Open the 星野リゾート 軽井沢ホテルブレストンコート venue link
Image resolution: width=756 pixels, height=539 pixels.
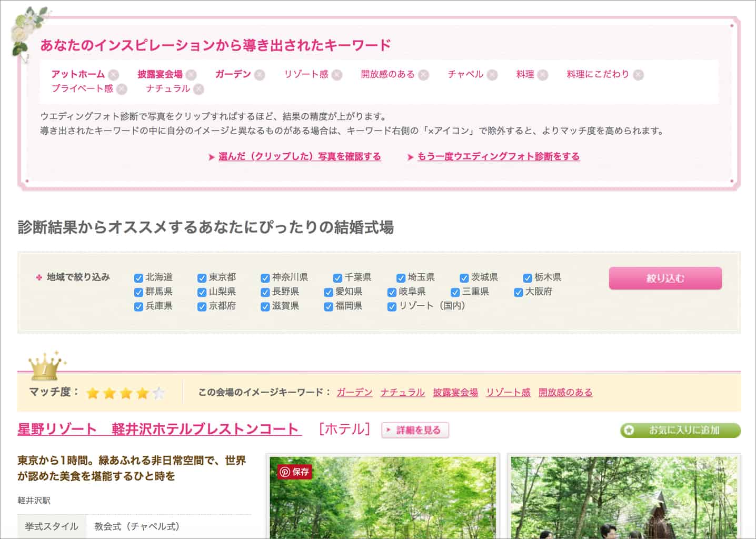click(159, 429)
